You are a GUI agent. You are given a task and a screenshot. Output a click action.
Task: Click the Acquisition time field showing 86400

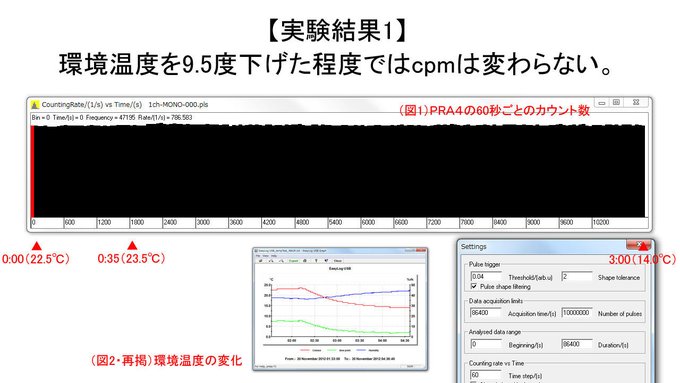click(485, 313)
